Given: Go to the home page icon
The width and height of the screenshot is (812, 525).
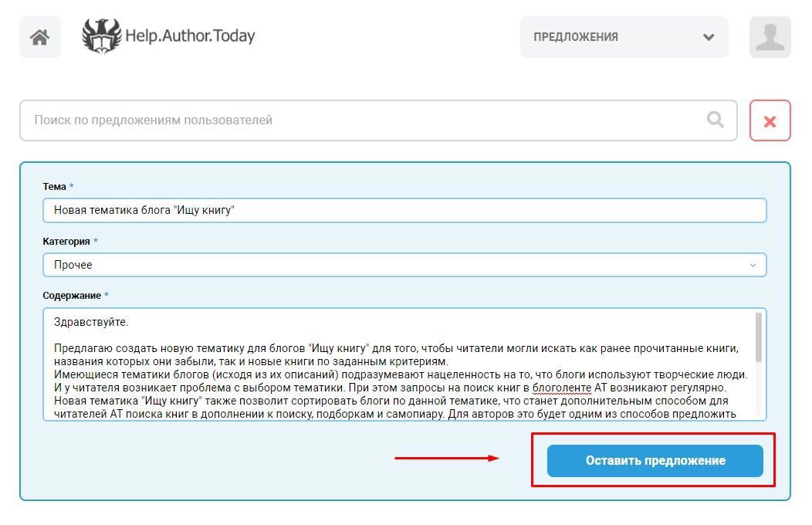Looking at the screenshot, I should [x=40, y=37].
